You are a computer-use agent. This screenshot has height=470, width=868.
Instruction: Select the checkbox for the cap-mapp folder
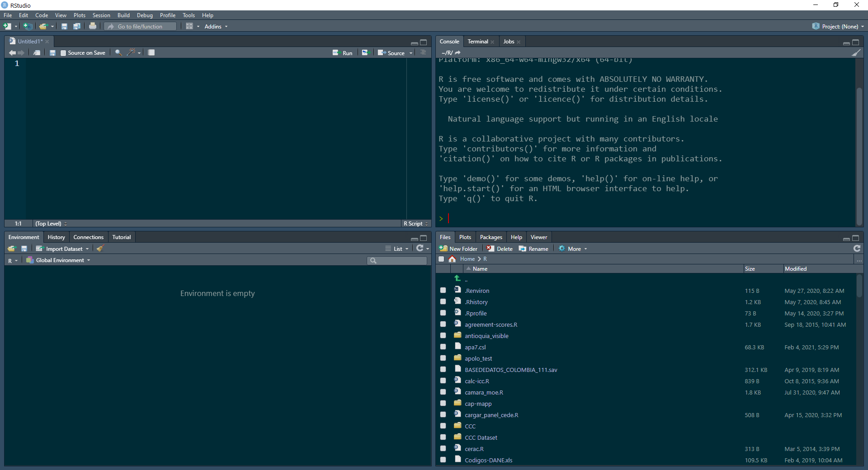(x=443, y=404)
